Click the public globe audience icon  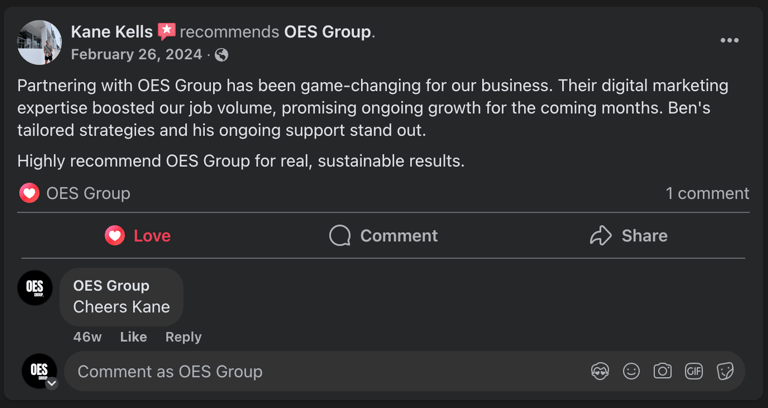click(x=222, y=55)
